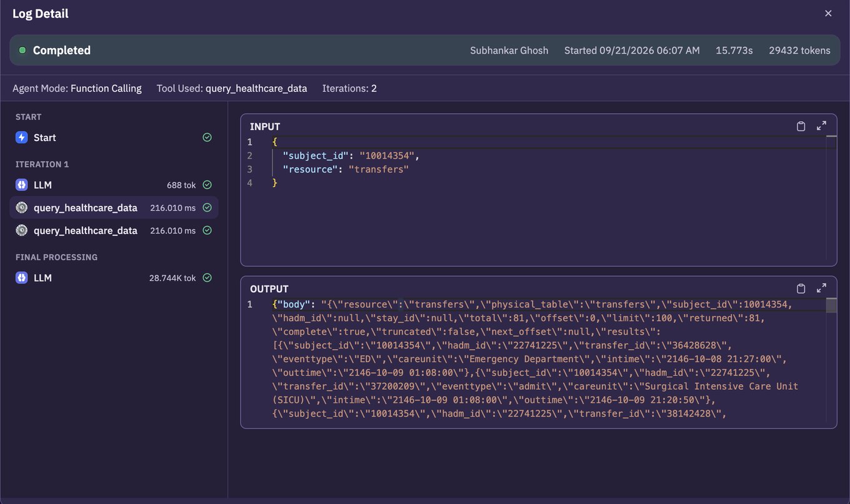Click the tool icon of the highlighted query_healthcare_data step

tap(22, 208)
